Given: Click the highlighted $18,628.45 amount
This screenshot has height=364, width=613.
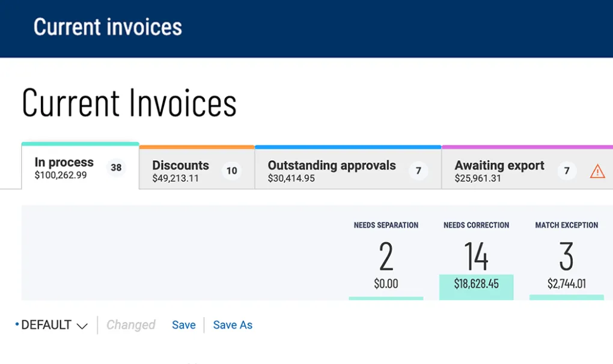Looking at the screenshot, I should (x=476, y=284).
